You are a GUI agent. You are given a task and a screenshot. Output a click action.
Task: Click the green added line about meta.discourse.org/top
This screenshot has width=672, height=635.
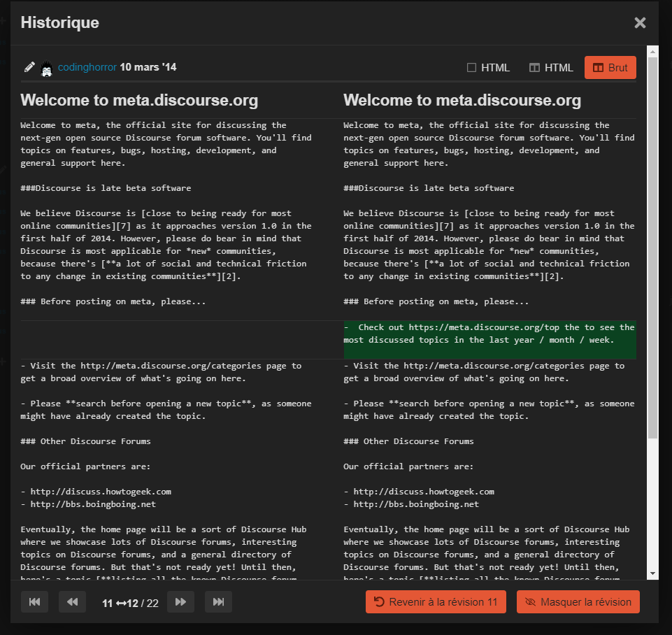point(490,339)
